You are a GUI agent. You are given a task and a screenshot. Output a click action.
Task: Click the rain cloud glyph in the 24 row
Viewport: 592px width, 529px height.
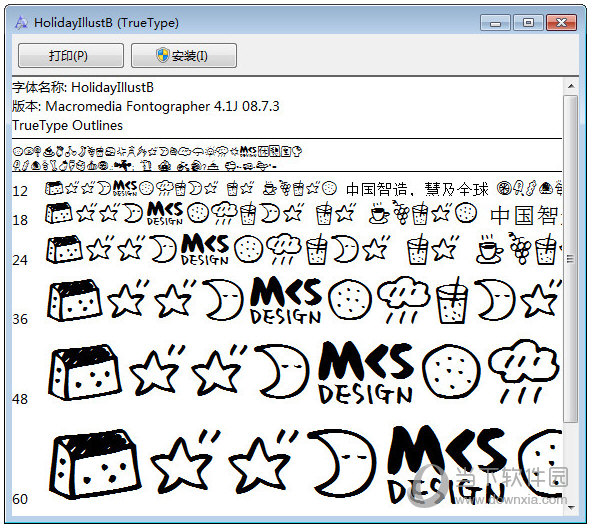click(x=284, y=249)
